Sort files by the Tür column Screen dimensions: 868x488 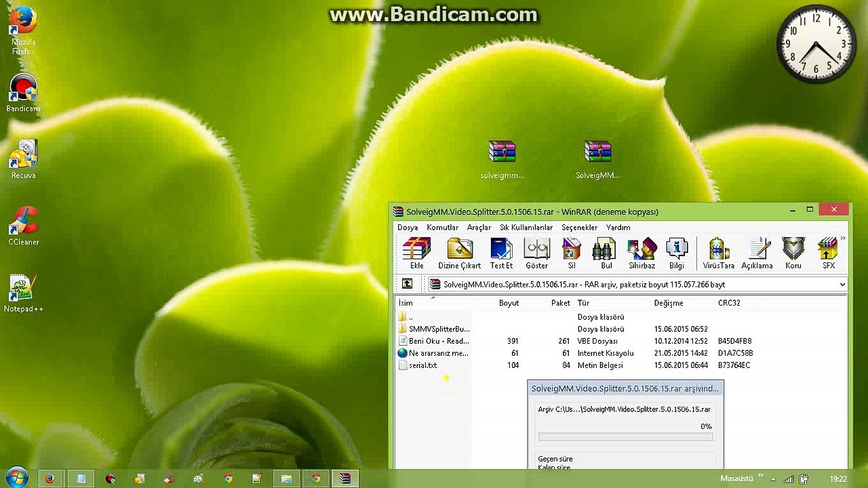[x=583, y=303]
